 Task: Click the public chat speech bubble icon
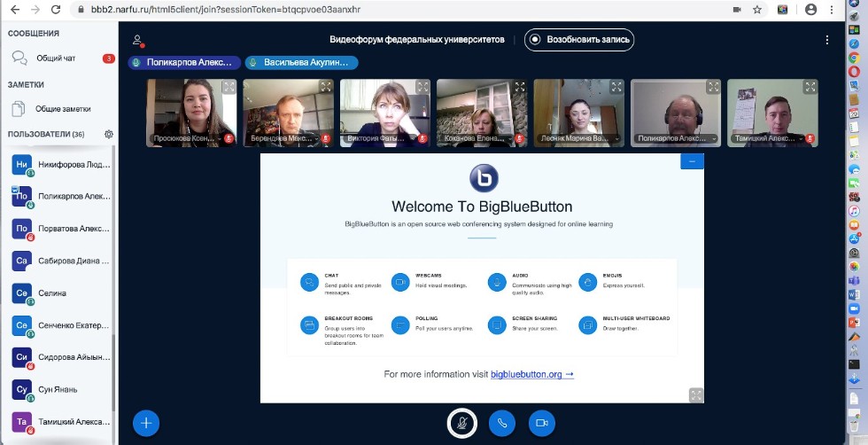(19, 59)
